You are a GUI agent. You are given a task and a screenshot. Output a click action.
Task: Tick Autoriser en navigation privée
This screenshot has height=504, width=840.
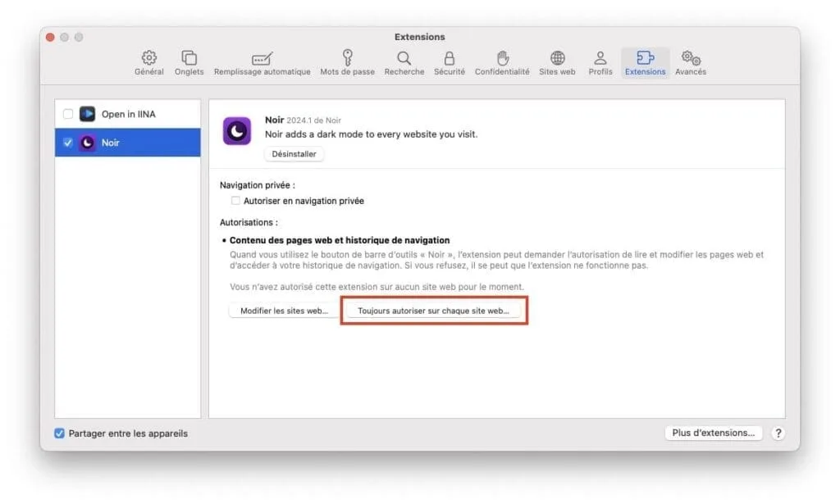(235, 201)
